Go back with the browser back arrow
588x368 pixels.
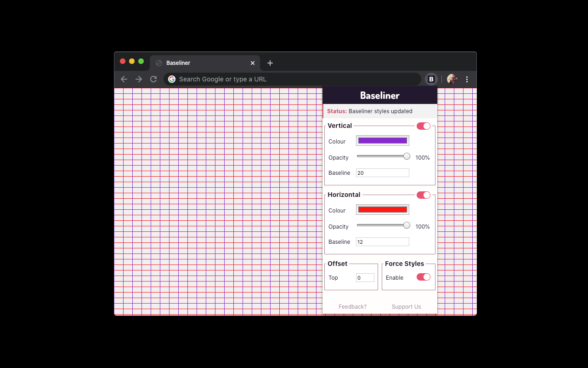pyautogui.click(x=124, y=79)
